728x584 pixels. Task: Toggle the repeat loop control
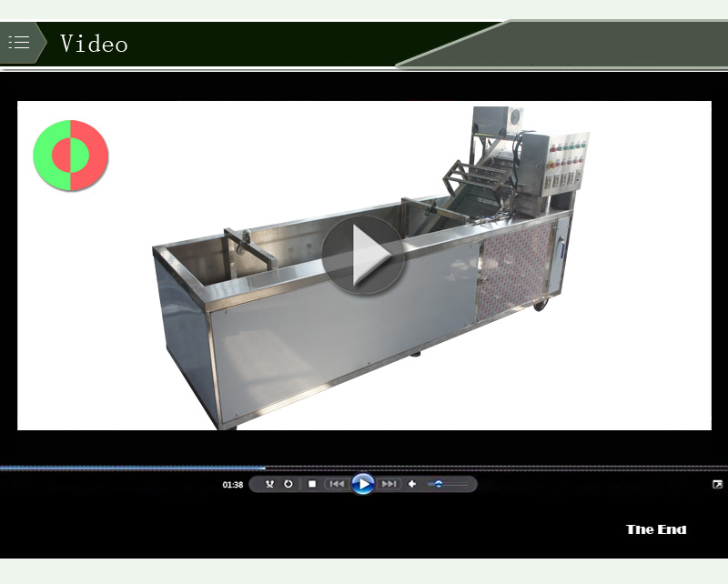point(288,484)
